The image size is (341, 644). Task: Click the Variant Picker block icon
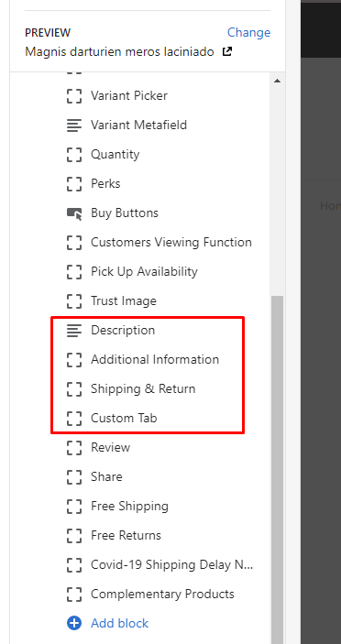[74, 95]
